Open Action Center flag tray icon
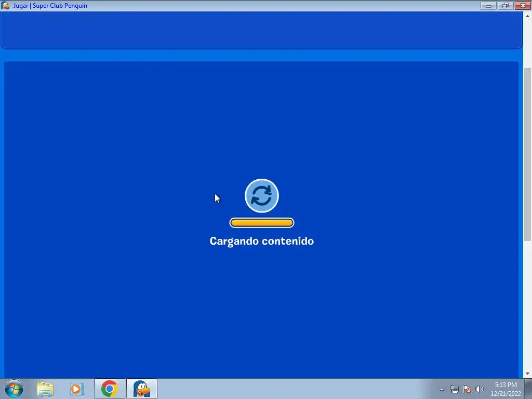Image resolution: width=532 pixels, height=399 pixels. pyautogui.click(x=467, y=389)
